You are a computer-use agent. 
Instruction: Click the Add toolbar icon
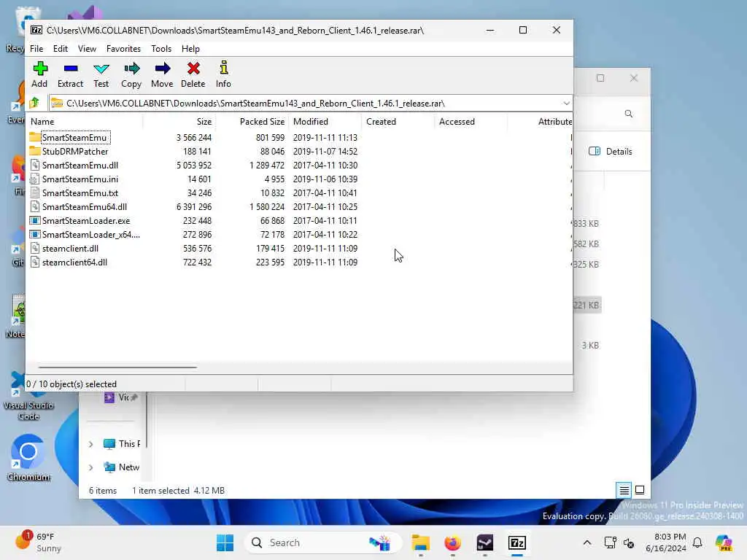(x=40, y=69)
